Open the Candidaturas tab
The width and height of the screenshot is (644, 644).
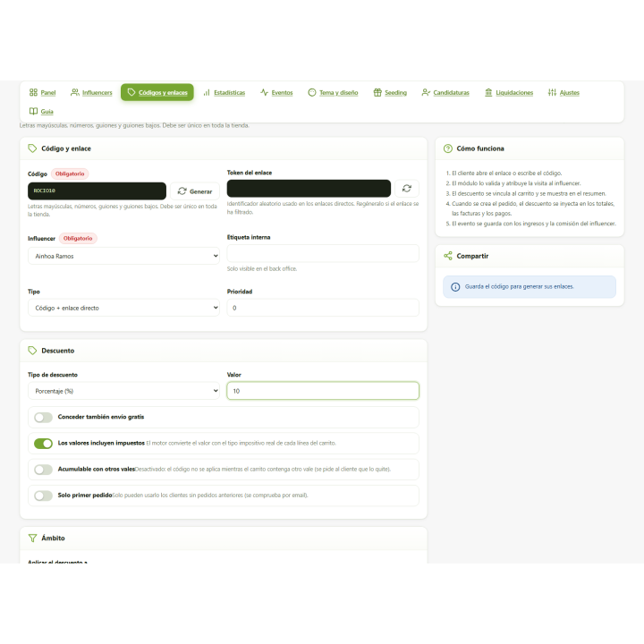(445, 92)
